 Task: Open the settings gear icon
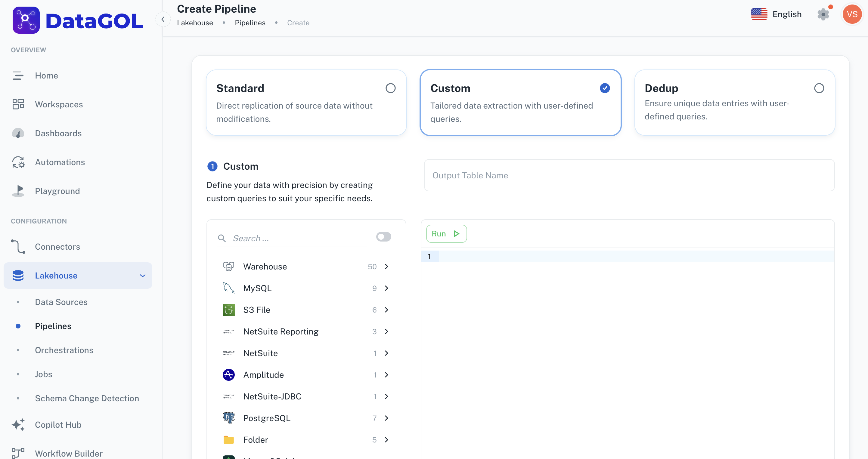[823, 14]
